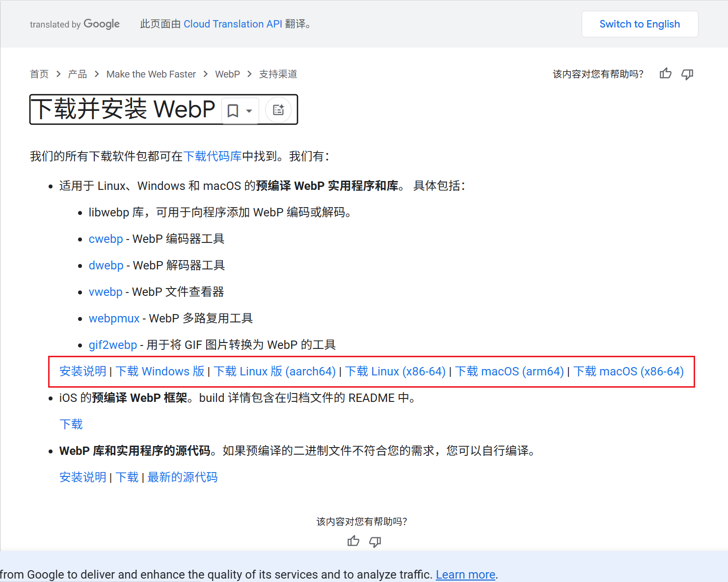Open 安装说明 in the precompiled downloads row
728x582 pixels.
[83, 371]
